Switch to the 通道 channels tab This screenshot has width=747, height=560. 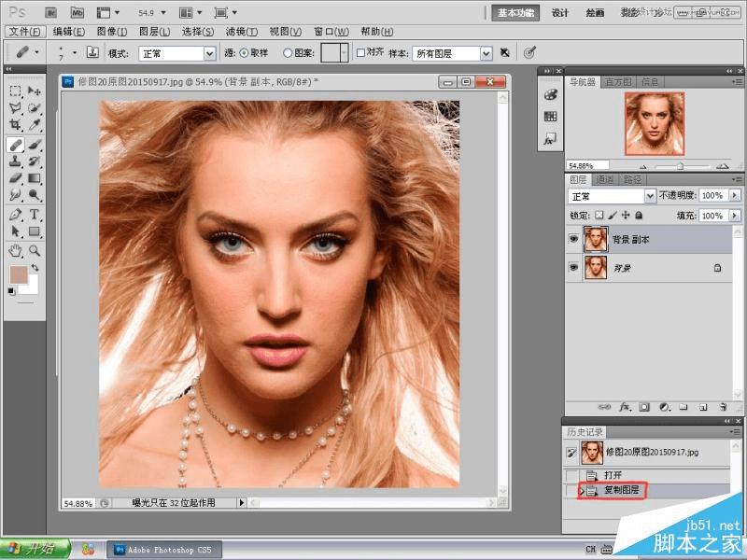pos(604,179)
